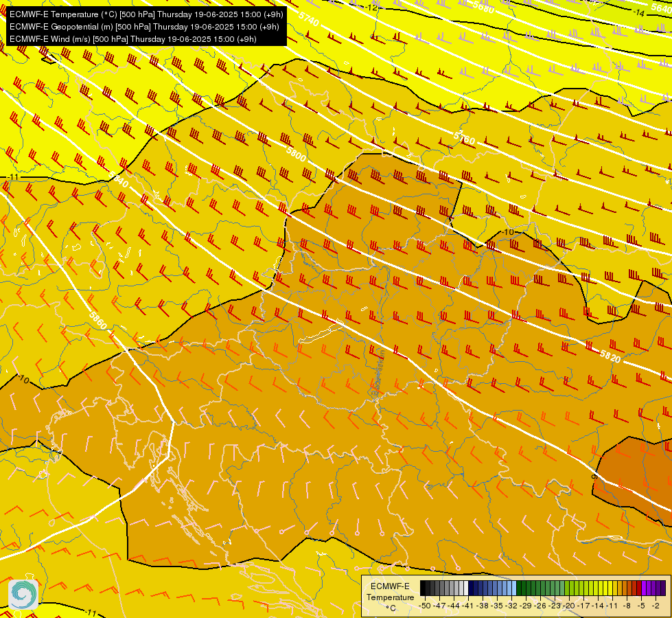Click the 5800 geopotential contour label
672x618 pixels.
coord(296,154)
